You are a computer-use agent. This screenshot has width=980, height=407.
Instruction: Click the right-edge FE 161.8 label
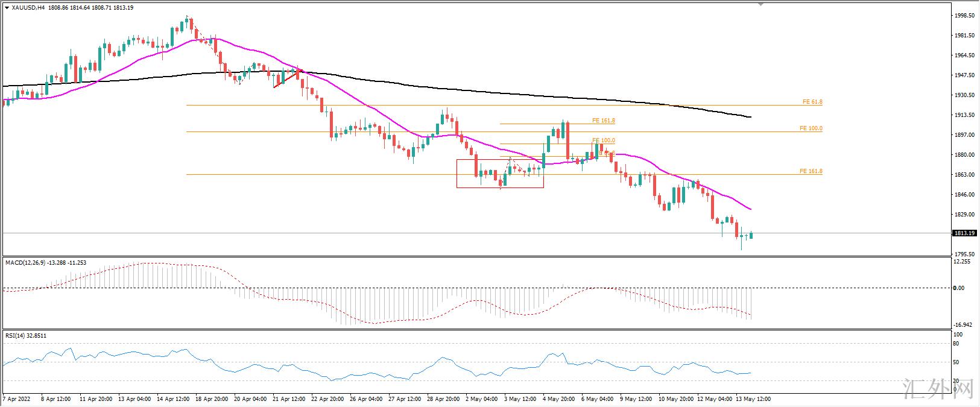point(811,171)
